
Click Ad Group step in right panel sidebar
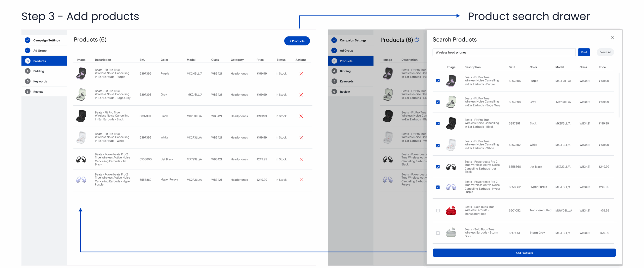(x=351, y=50)
